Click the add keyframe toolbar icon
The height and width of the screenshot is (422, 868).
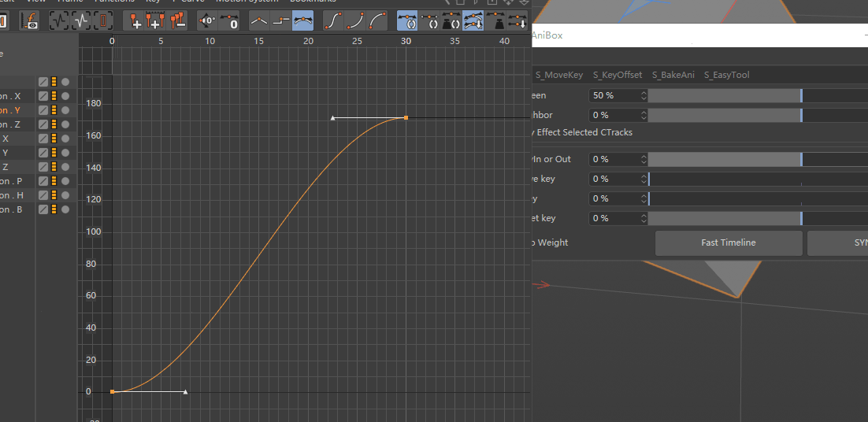(x=135, y=21)
